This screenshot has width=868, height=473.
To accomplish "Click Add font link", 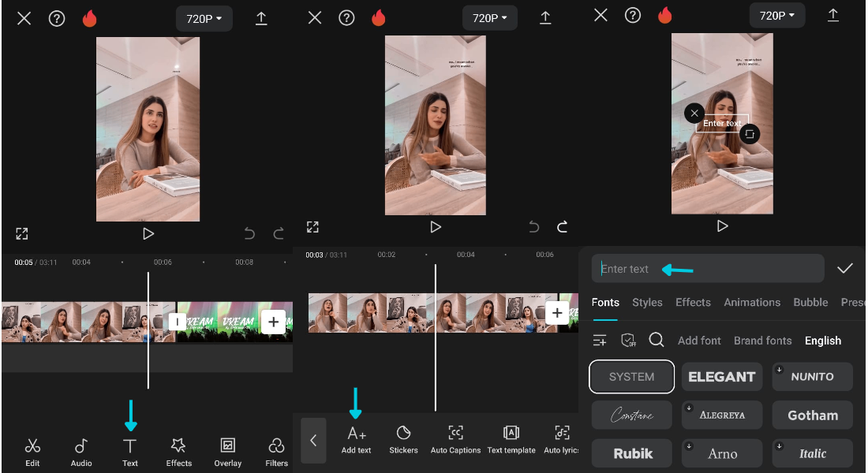I will pyautogui.click(x=699, y=341).
